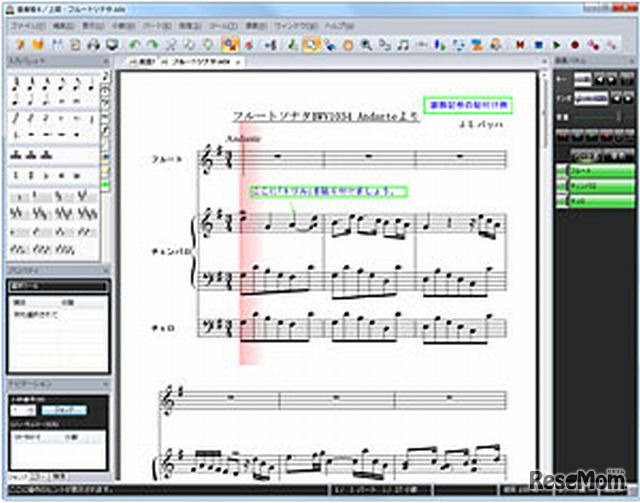Click the measure number input field
Screen dimensions: 640x503
21,409
